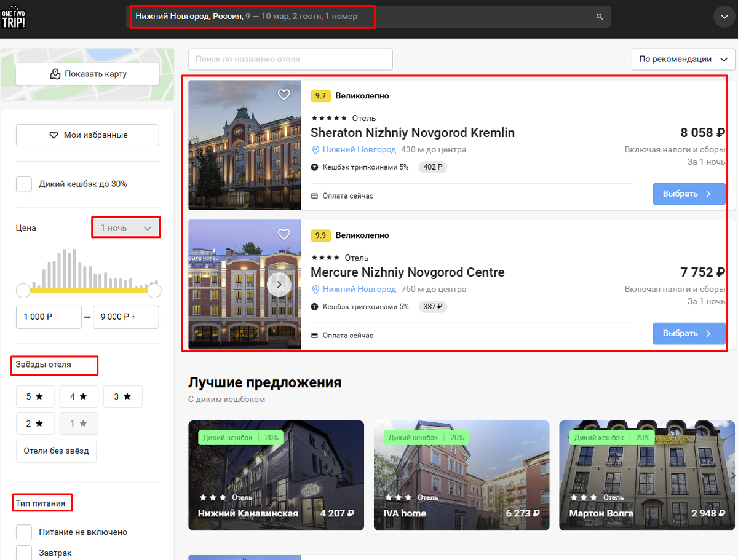Screen dimensions: 738x560
Task: Open Мартон Волга offer card
Action: (x=647, y=475)
